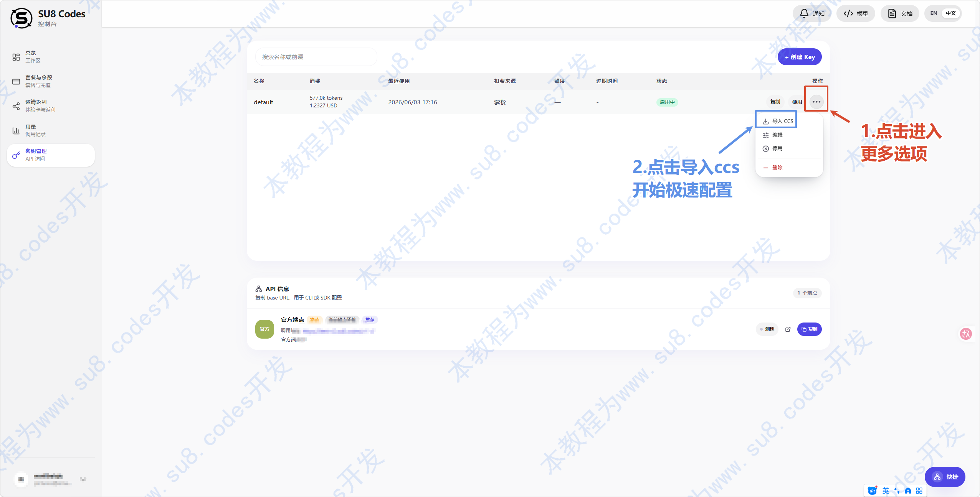Select 密钥管理 API 访问 sidebar item
The image size is (980, 497).
click(51, 155)
